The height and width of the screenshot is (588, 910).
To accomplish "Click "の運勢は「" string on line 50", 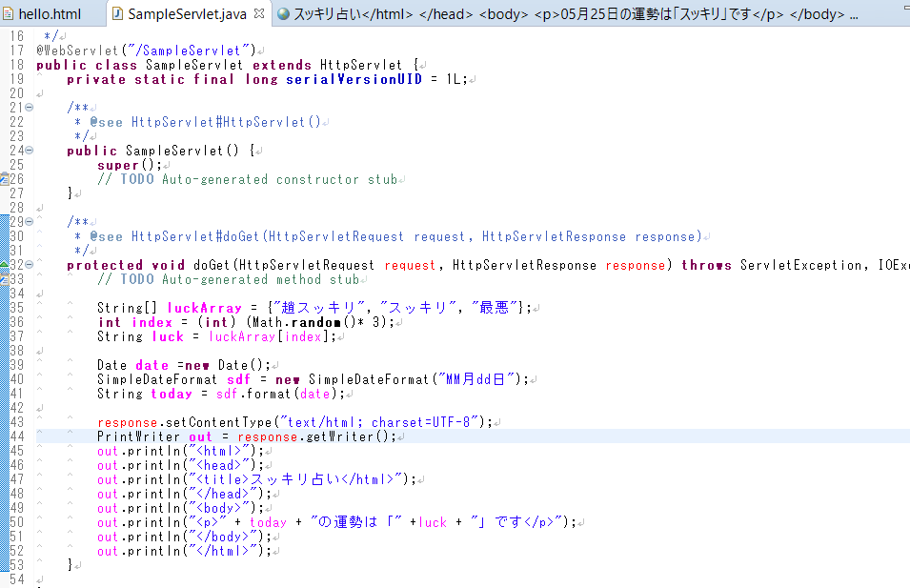I will (355, 522).
